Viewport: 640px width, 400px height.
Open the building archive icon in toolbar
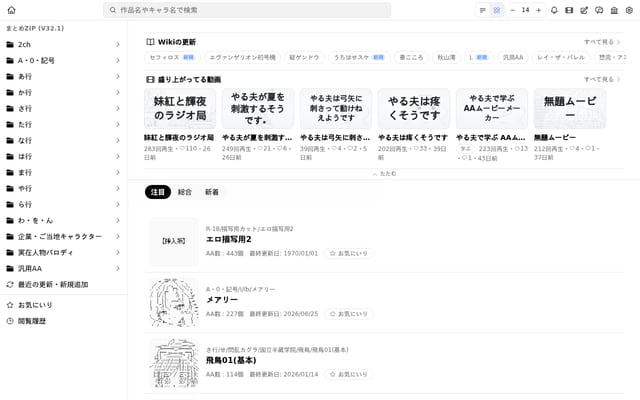pyautogui.click(x=614, y=10)
